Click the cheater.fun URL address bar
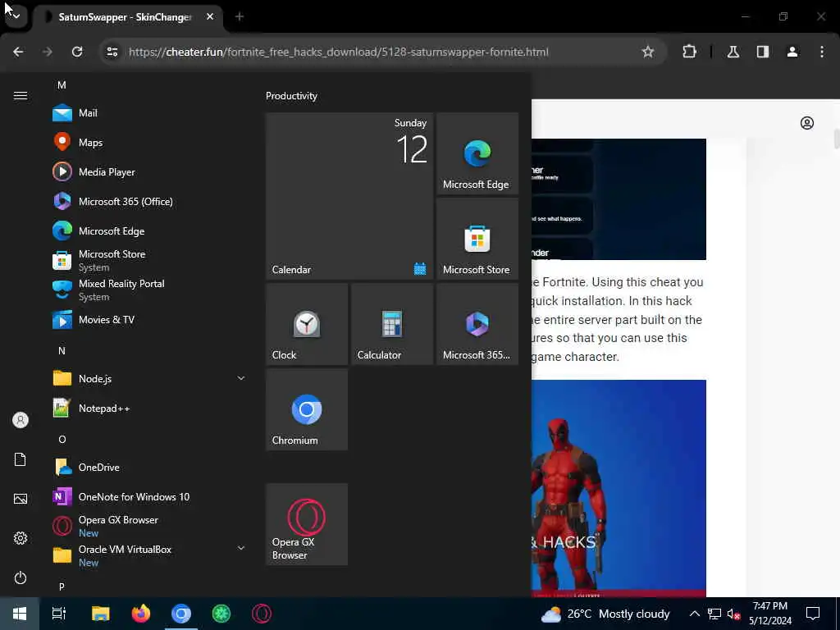The height and width of the screenshot is (630, 840). tap(339, 52)
